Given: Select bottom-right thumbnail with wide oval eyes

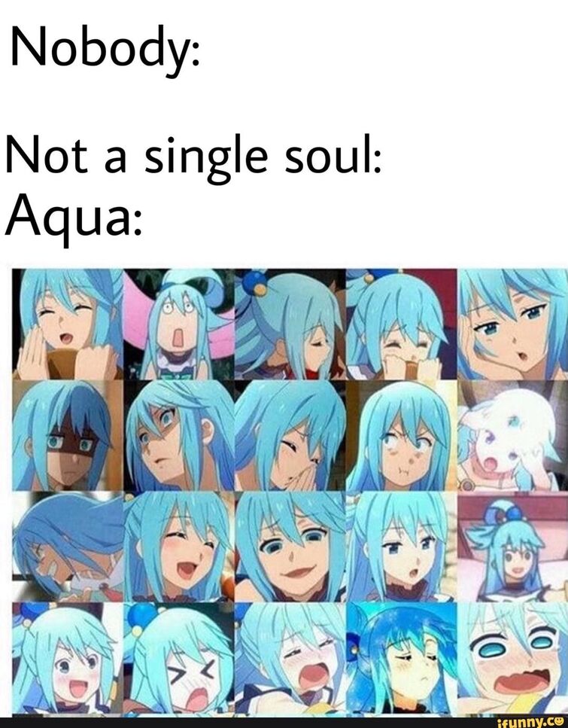Looking at the screenshot, I should [512, 658].
